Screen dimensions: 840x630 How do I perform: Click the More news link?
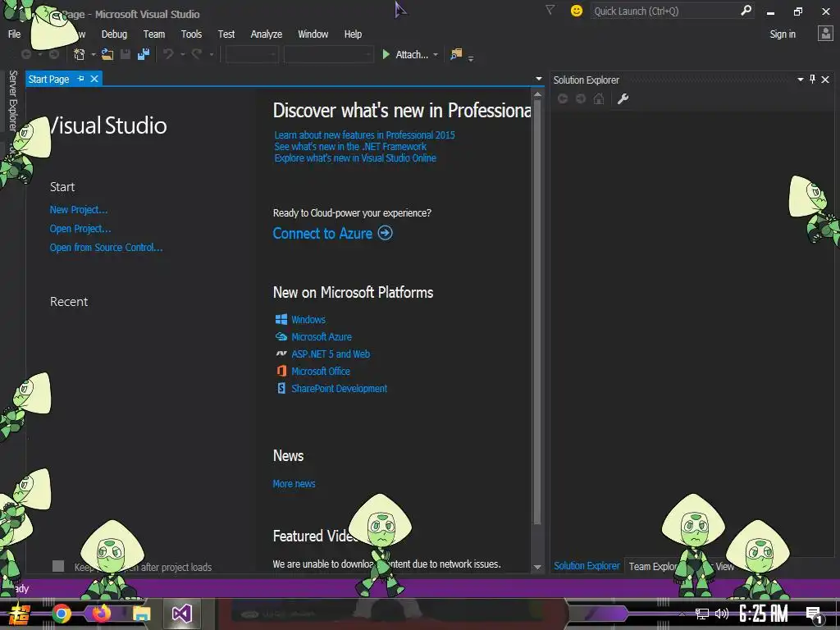point(294,483)
